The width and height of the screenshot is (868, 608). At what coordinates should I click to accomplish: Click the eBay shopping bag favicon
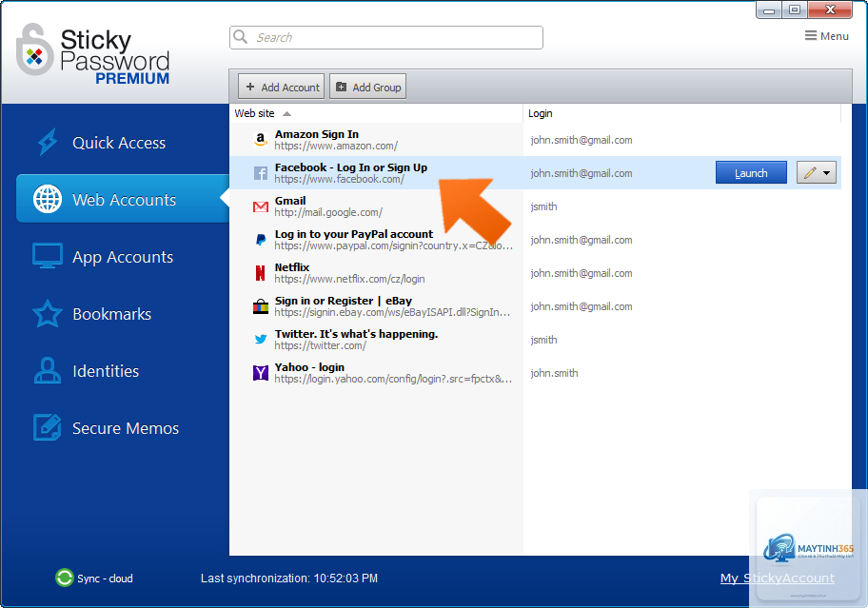tap(260, 306)
